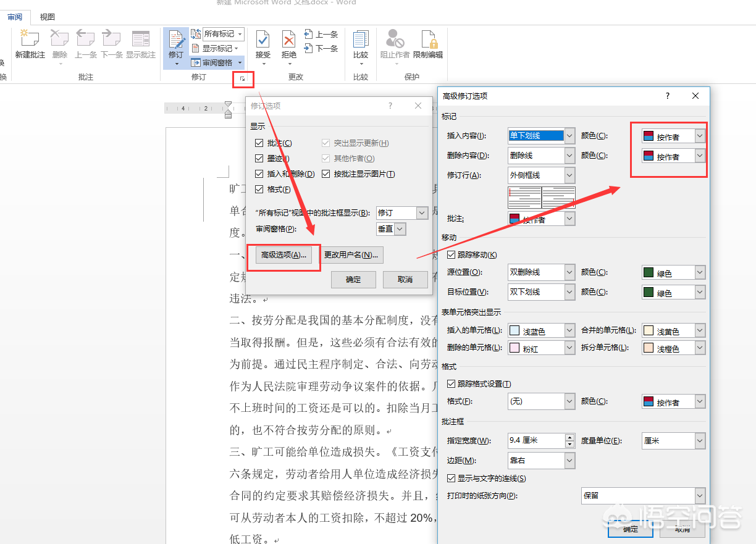The image size is (756, 544).
Task: Open 删除的单元格 color showing 粉红
Action: (x=541, y=348)
